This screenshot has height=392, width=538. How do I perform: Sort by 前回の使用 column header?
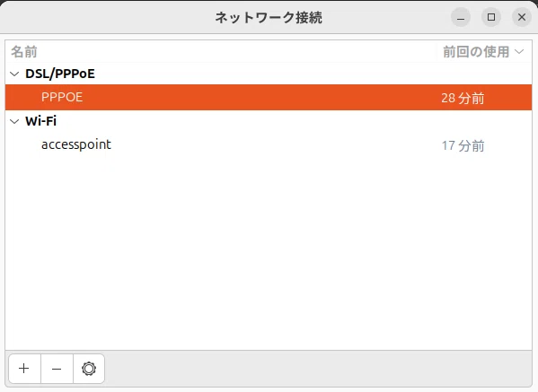[x=476, y=52]
